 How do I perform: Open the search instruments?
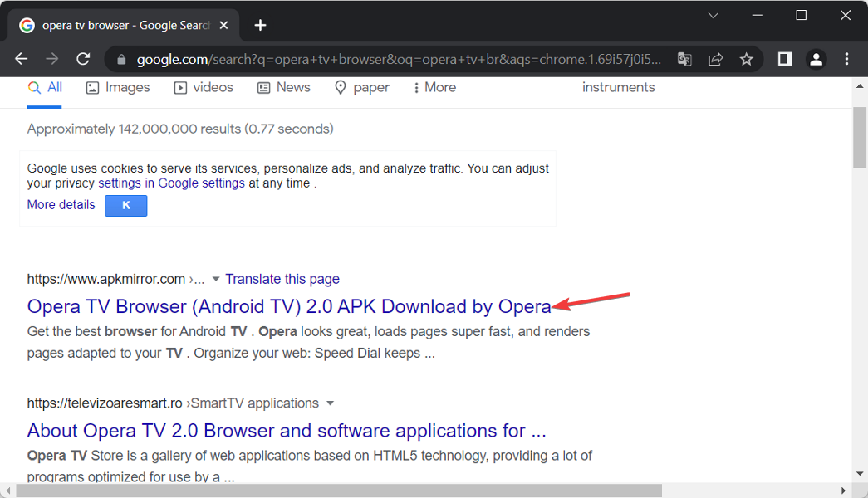[618, 87]
